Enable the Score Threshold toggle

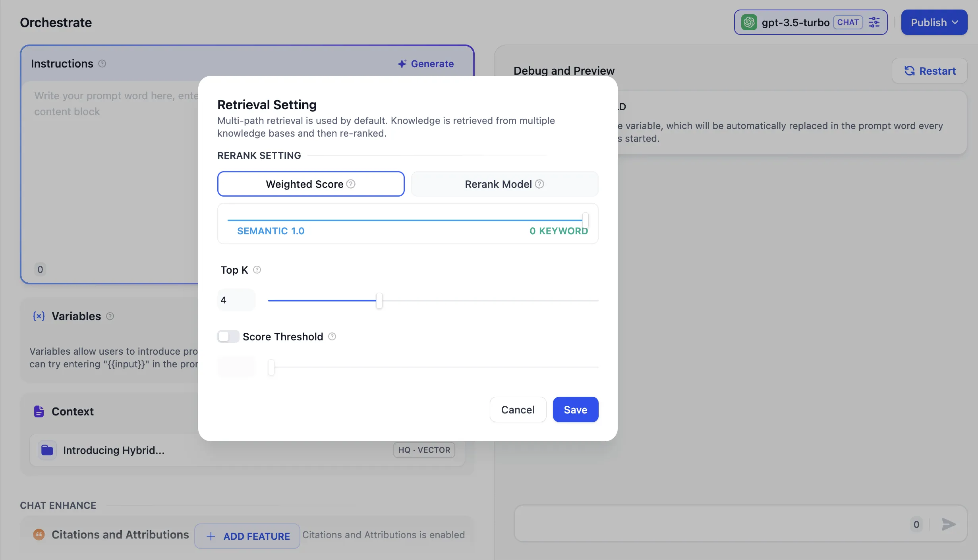click(x=228, y=336)
